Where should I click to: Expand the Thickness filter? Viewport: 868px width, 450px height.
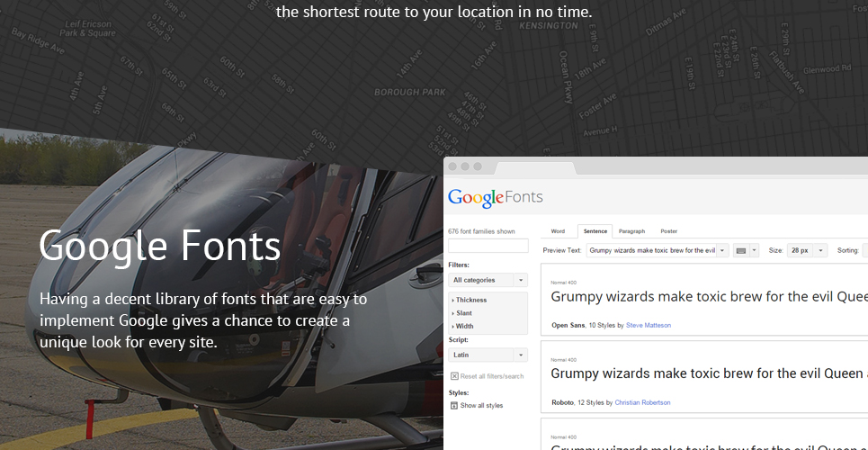pyautogui.click(x=470, y=300)
